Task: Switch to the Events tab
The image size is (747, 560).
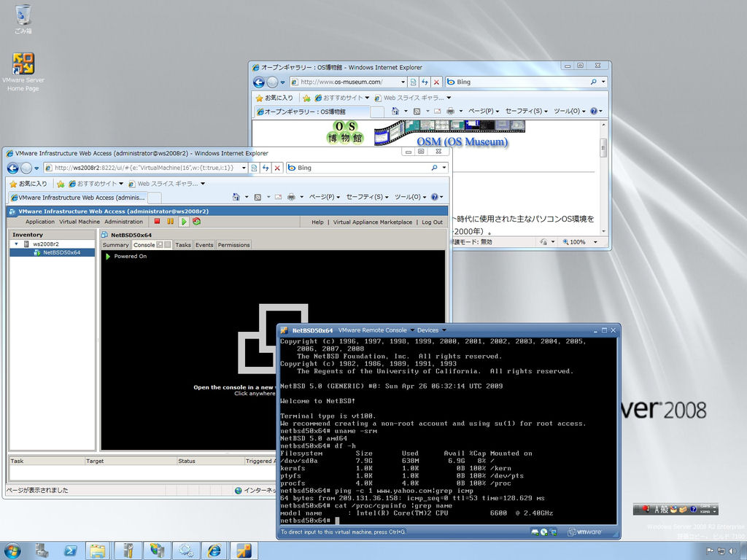Action: pos(204,245)
